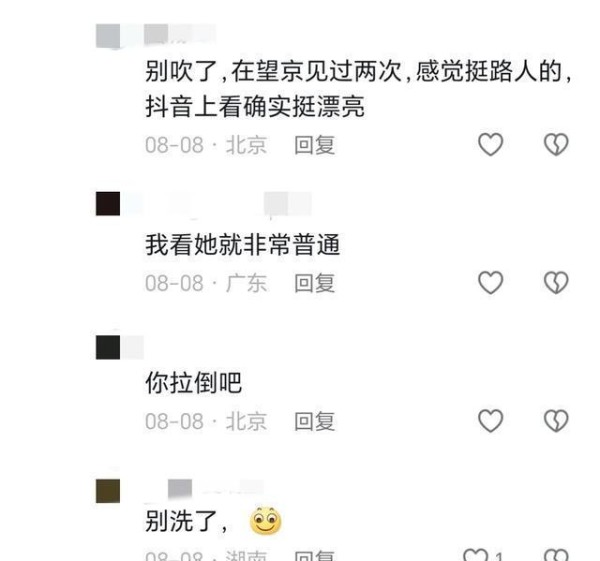Open avatar of the 别洗了 commenter
The width and height of the screenshot is (600, 561).
(x=108, y=491)
